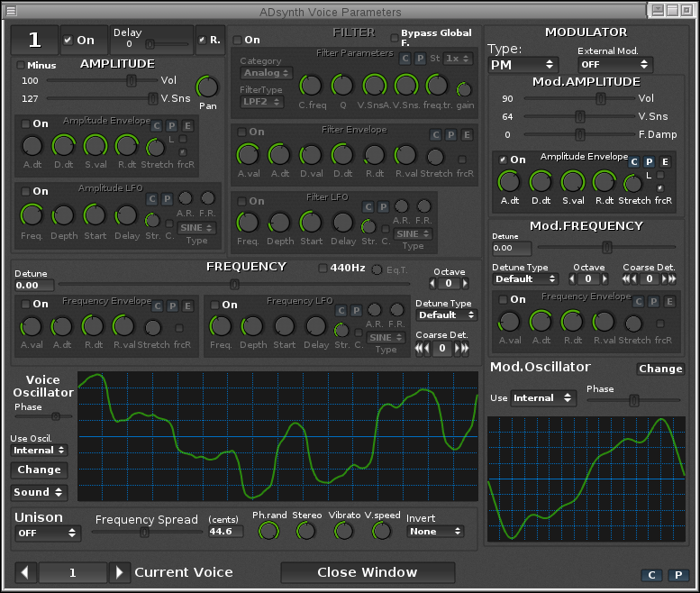Enable the Bypass Global Filter checkbox

click(x=394, y=39)
